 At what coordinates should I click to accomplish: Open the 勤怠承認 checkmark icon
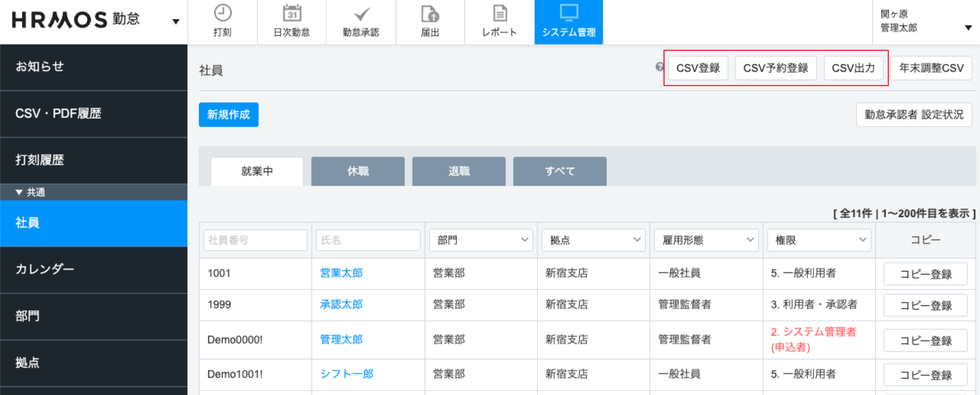(x=361, y=13)
